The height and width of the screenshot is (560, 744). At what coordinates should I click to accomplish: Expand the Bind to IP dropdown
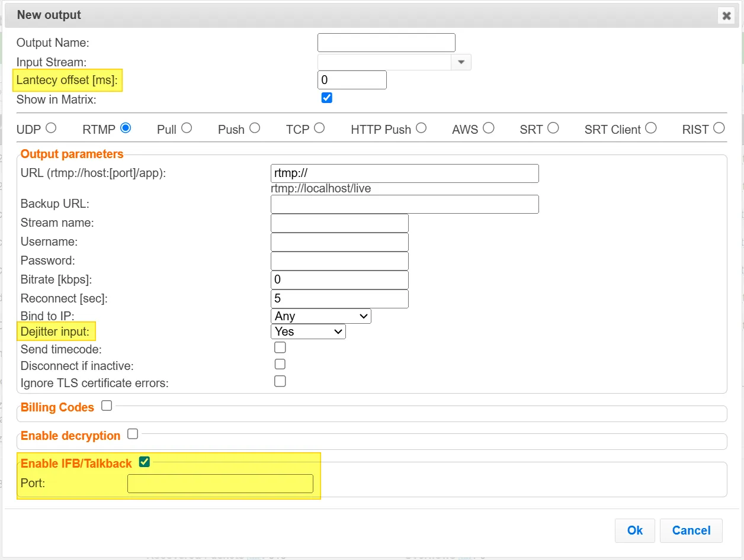(321, 316)
